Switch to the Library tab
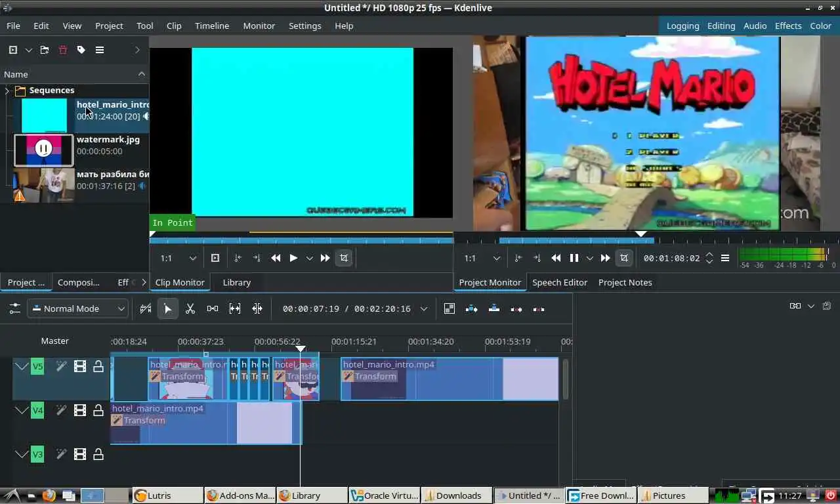The image size is (840, 504). click(236, 282)
